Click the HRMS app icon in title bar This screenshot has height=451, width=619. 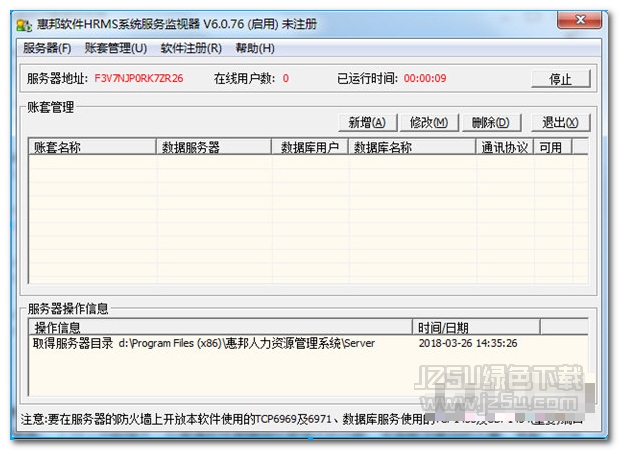point(24,25)
